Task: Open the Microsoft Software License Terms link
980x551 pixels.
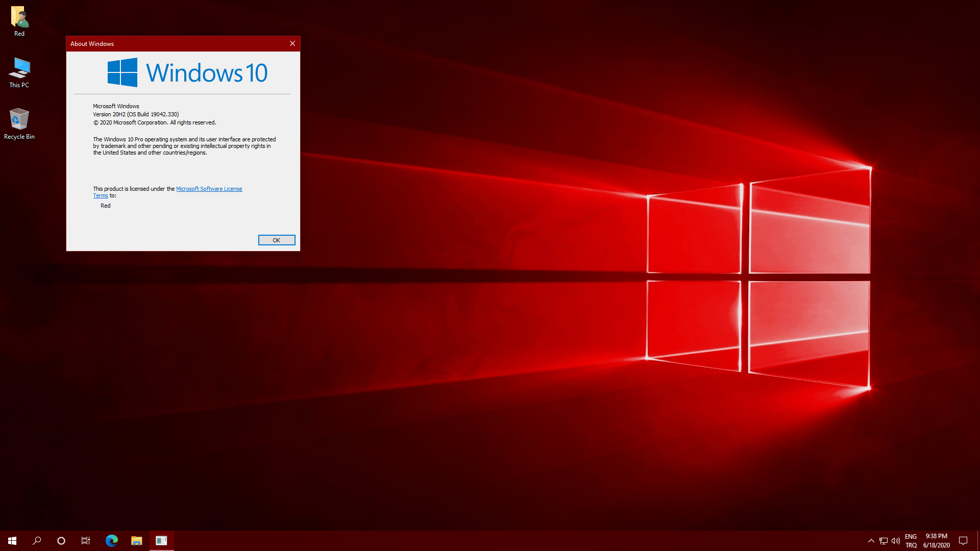Action: [209, 189]
